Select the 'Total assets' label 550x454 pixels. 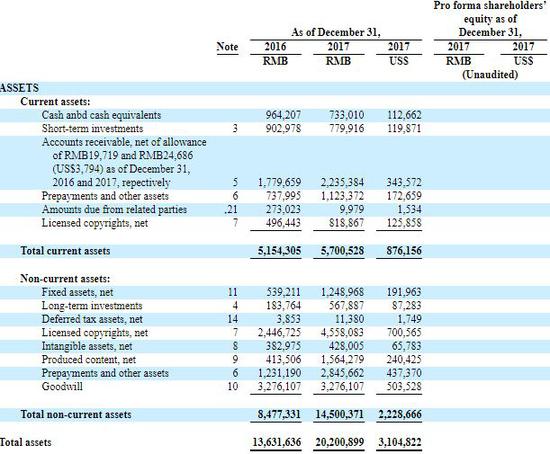(x=26, y=442)
